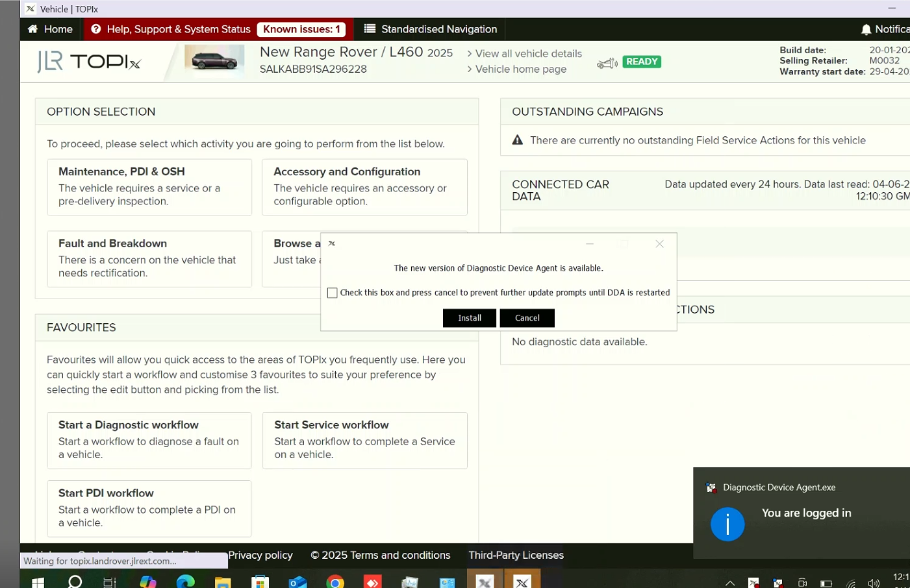Open the Privacy policy footer link
910x588 pixels.
[x=260, y=555]
